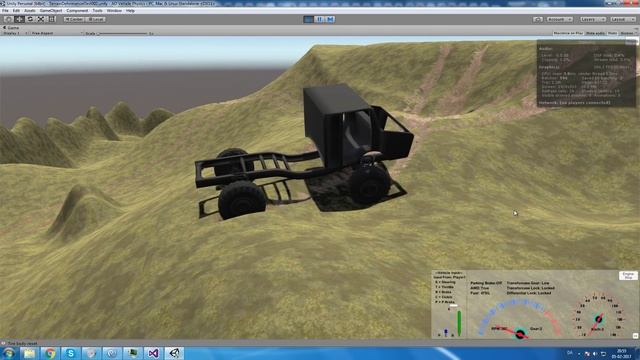Switch to Unity in the taskbar
The height and width of the screenshot is (360, 640).
coord(174,353)
